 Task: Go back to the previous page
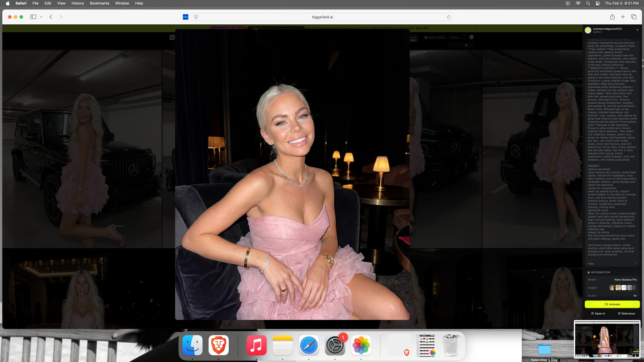click(51, 17)
